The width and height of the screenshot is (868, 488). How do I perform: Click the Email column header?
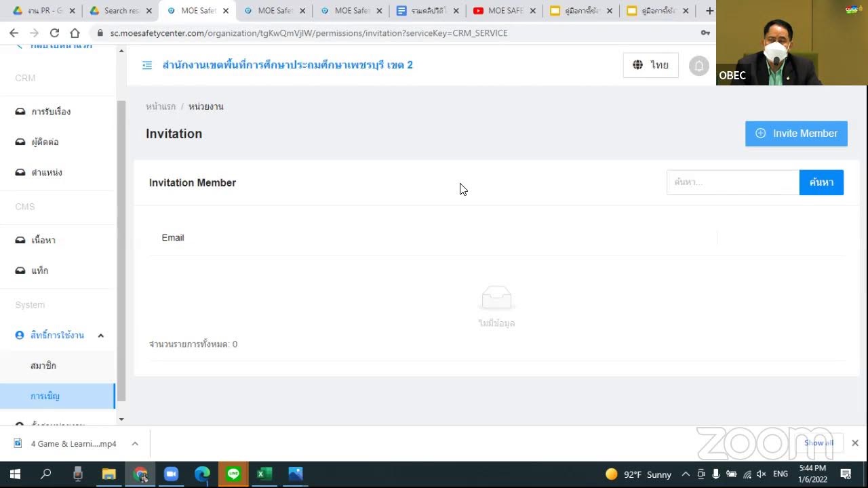(173, 238)
